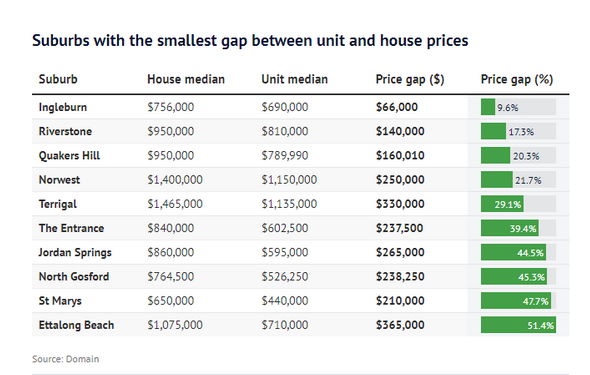Screen dimensions: 590x375
Task: Click the Price gap ($) column header
Action: pos(410,80)
